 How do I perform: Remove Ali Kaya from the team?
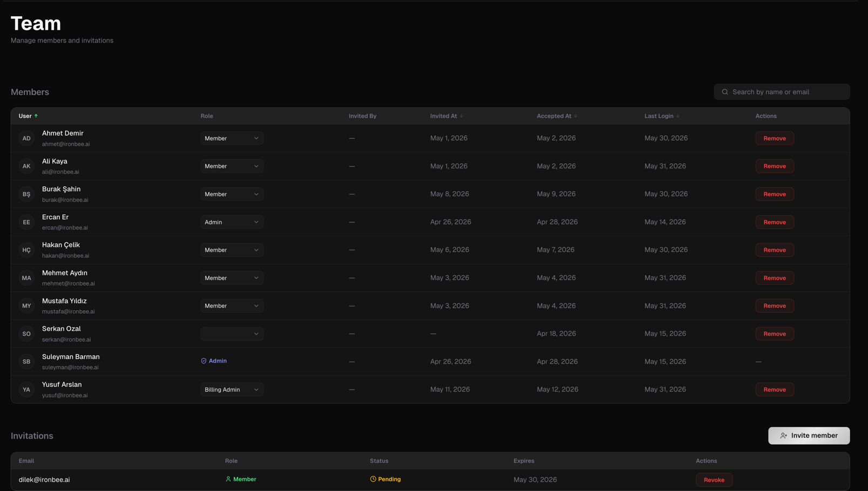tap(775, 166)
